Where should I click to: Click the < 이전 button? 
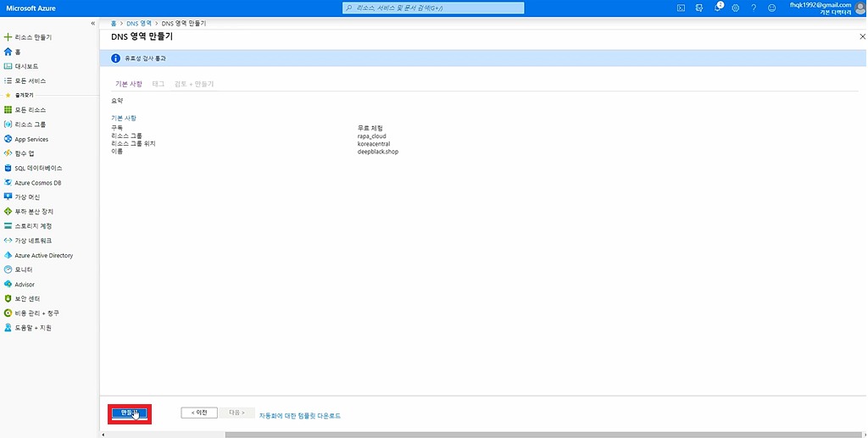click(x=199, y=413)
